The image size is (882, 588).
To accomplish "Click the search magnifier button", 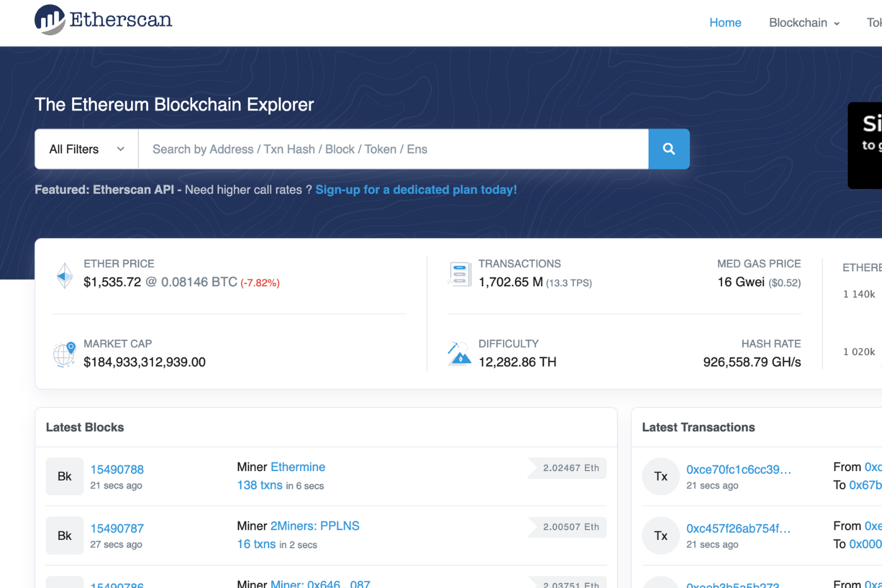I will [x=669, y=149].
